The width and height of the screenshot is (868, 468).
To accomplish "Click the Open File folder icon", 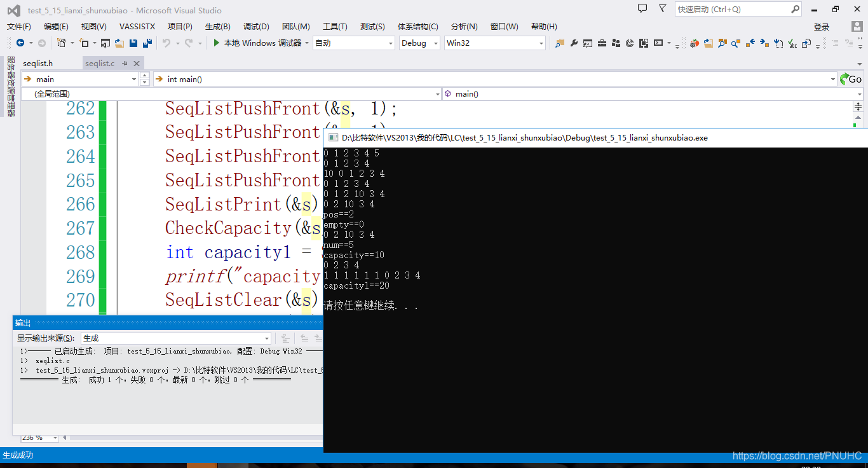I will click(x=119, y=43).
